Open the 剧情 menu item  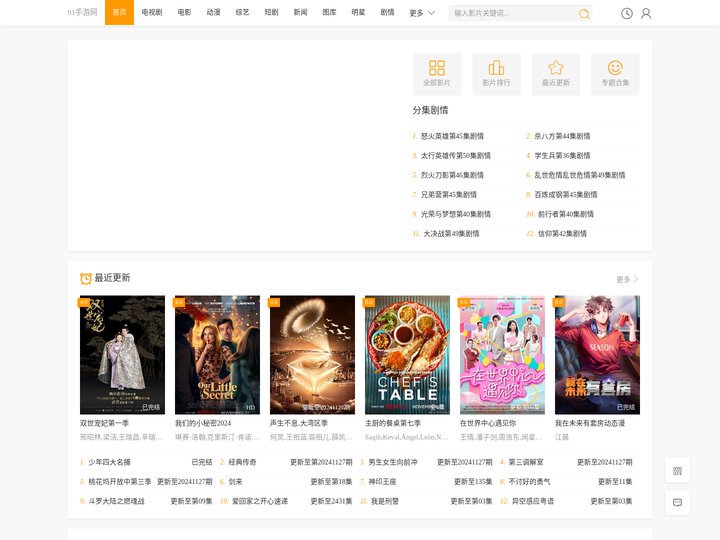(x=387, y=12)
